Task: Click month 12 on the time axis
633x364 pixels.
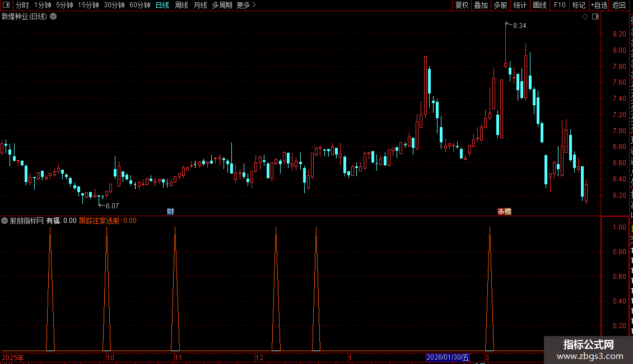Action: tap(259, 357)
